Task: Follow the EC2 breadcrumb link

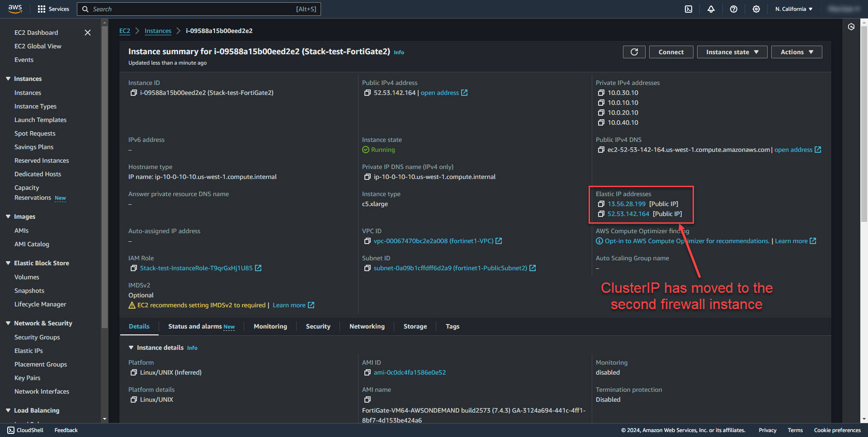Action: pyautogui.click(x=125, y=31)
